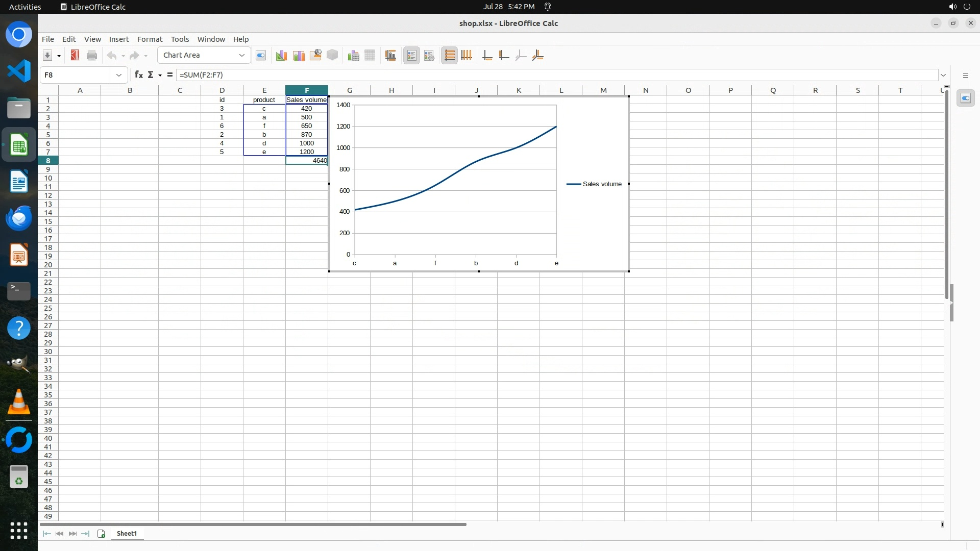The image size is (980, 551).
Task: Open the Chart Type dialog icon
Action: (281, 56)
